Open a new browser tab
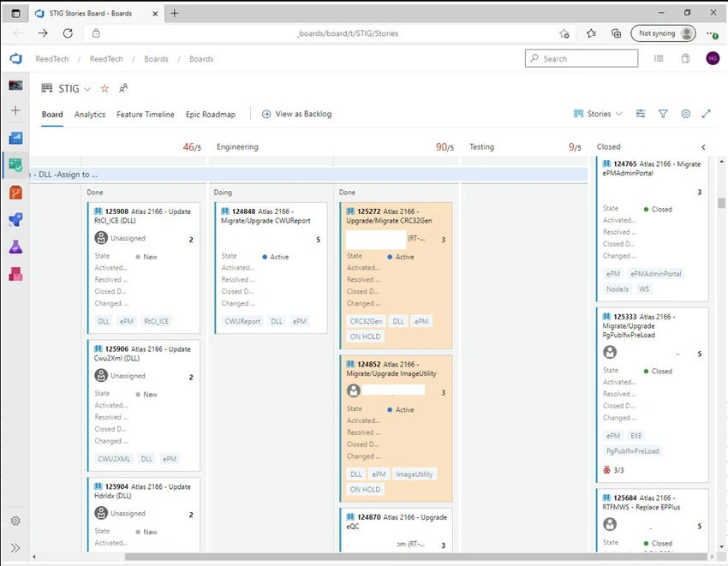The height and width of the screenshot is (566, 728). (x=174, y=13)
